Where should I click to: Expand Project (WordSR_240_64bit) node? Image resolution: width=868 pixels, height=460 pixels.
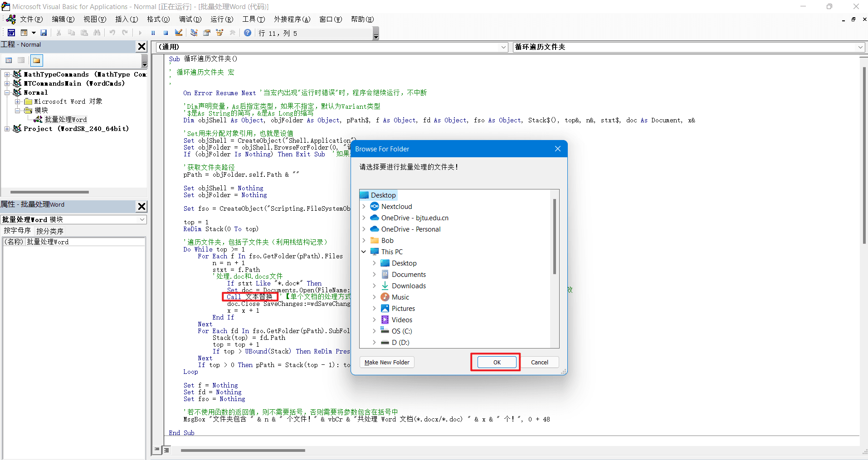pos(7,129)
